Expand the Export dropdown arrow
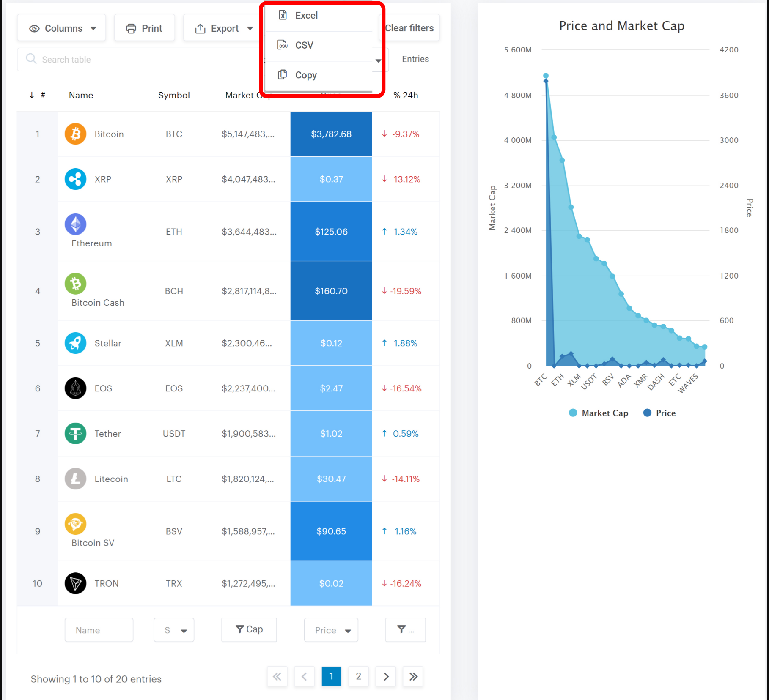Image resolution: width=769 pixels, height=700 pixels. pyautogui.click(x=250, y=28)
